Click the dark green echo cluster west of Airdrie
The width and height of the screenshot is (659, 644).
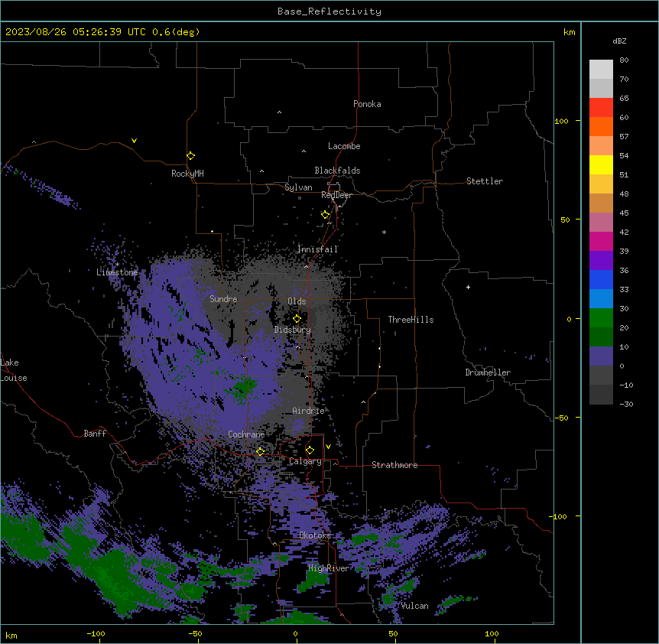pos(242,388)
